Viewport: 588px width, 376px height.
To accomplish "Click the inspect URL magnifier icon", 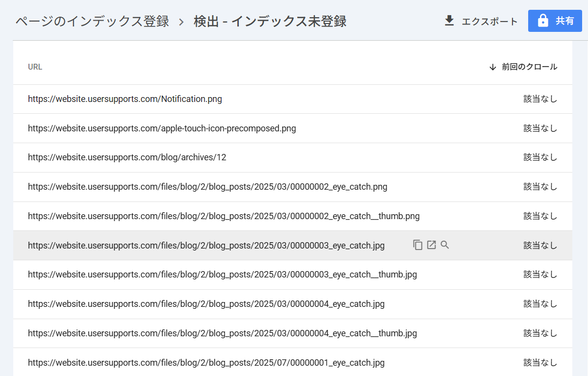I will pyautogui.click(x=445, y=245).
